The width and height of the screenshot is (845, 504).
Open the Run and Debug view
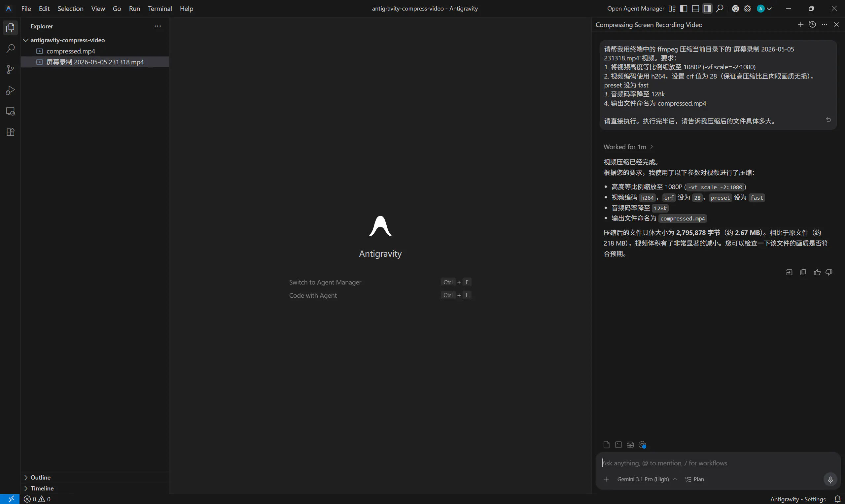(x=10, y=90)
